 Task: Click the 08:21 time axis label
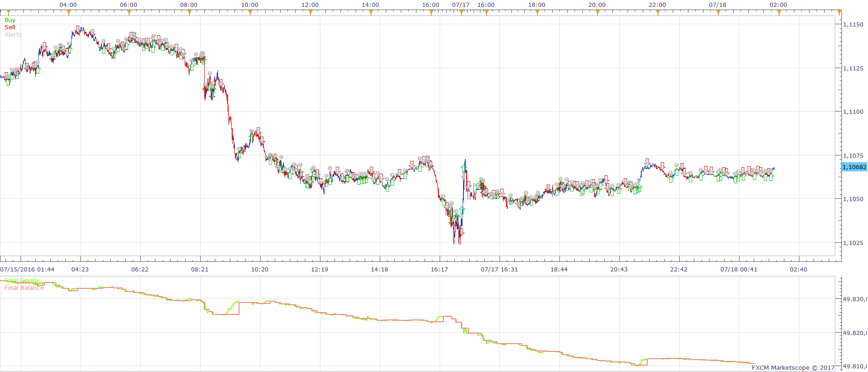click(x=200, y=270)
